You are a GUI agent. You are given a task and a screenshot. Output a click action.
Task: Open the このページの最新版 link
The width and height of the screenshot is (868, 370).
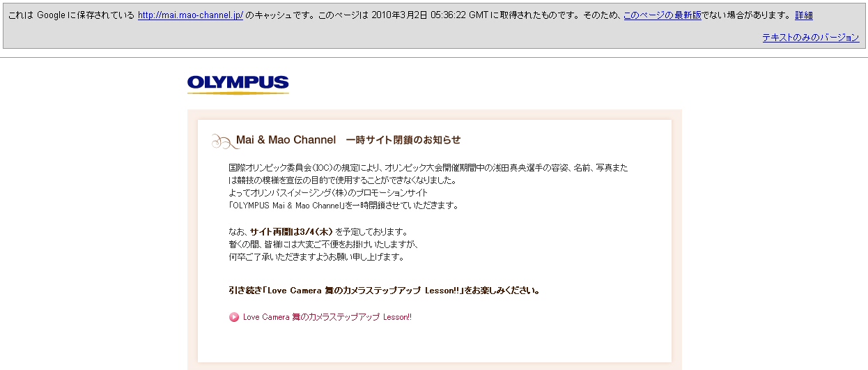662,15
